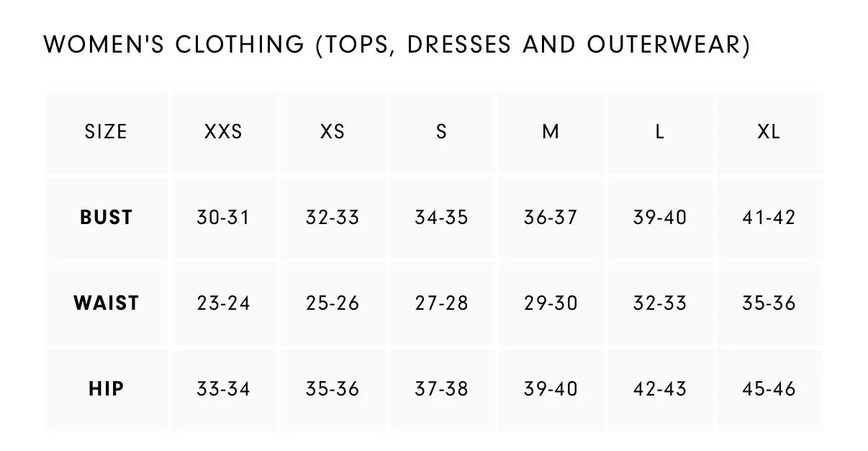Click the XL bust value 41-42

point(769,218)
